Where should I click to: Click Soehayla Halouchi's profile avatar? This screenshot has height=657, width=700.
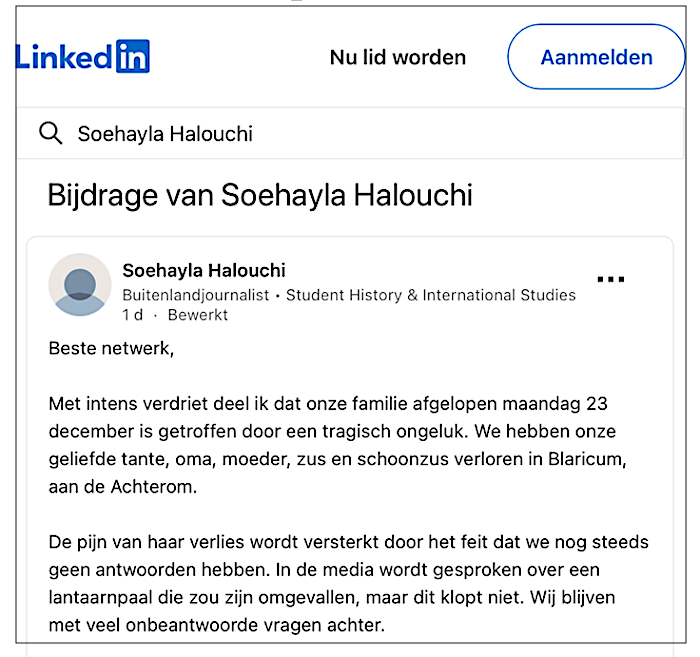click(80, 284)
